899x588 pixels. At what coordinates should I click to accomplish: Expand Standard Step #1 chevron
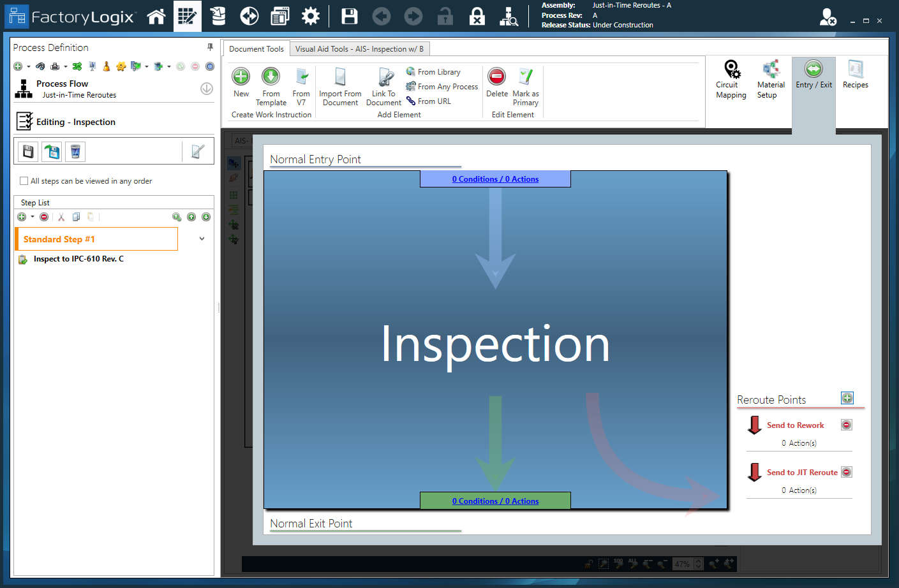(202, 239)
